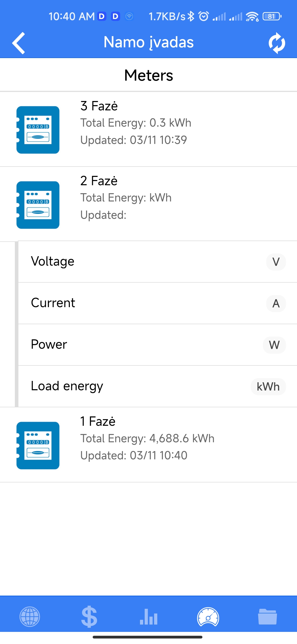Viewport: 297px width, 644px height.
Task: Tap the kWh unit badge
Action: click(x=268, y=387)
